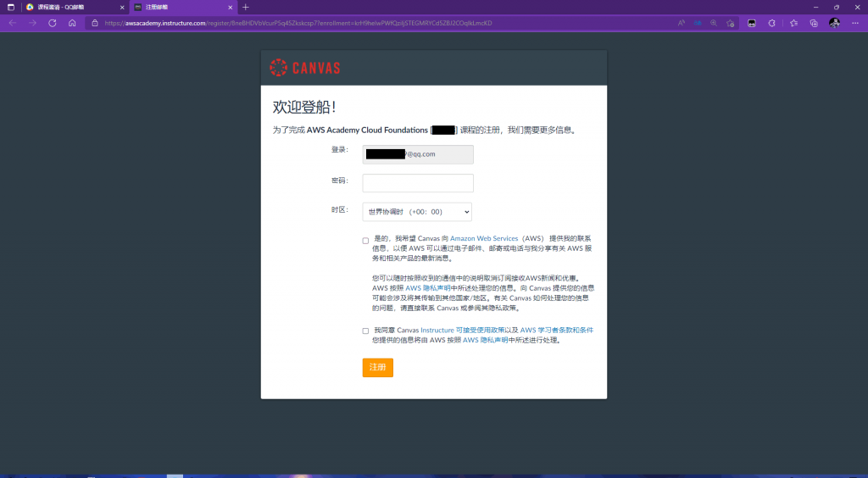Go to the browser home page
Image resolution: width=868 pixels, height=478 pixels.
pos(72,23)
